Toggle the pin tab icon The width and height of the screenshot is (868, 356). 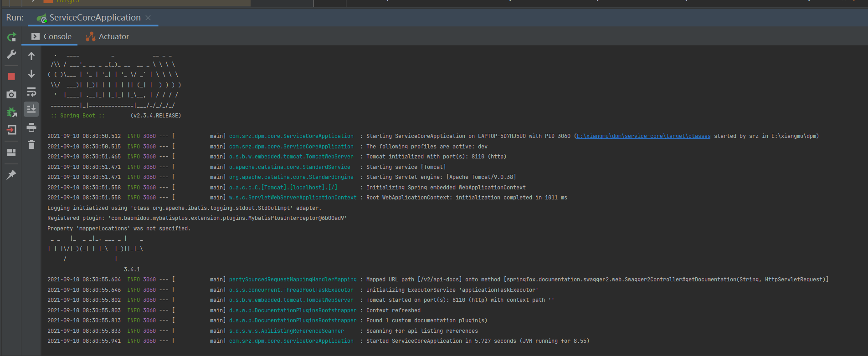(11, 175)
